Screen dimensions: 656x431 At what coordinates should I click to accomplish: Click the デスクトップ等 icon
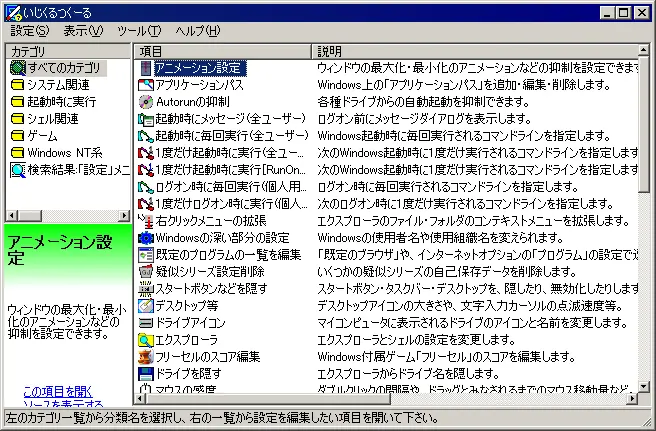[x=146, y=306]
